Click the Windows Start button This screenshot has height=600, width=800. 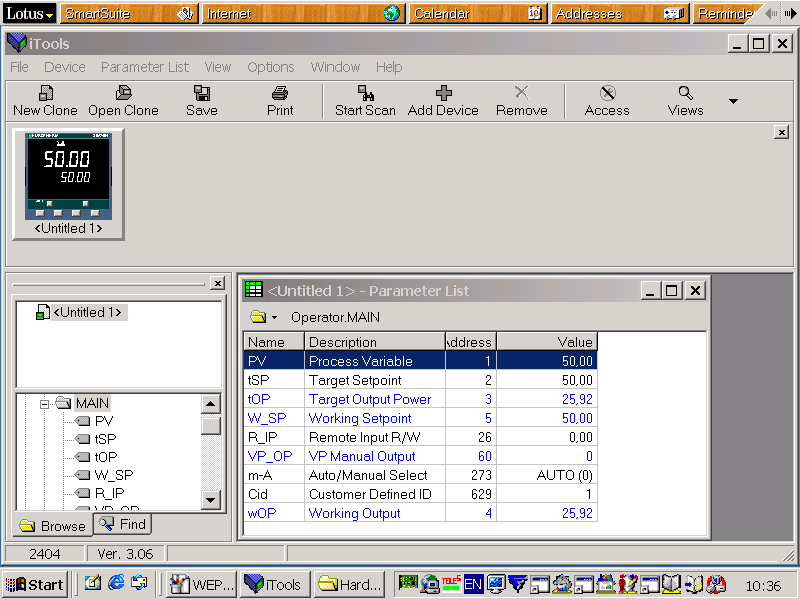pyautogui.click(x=36, y=584)
